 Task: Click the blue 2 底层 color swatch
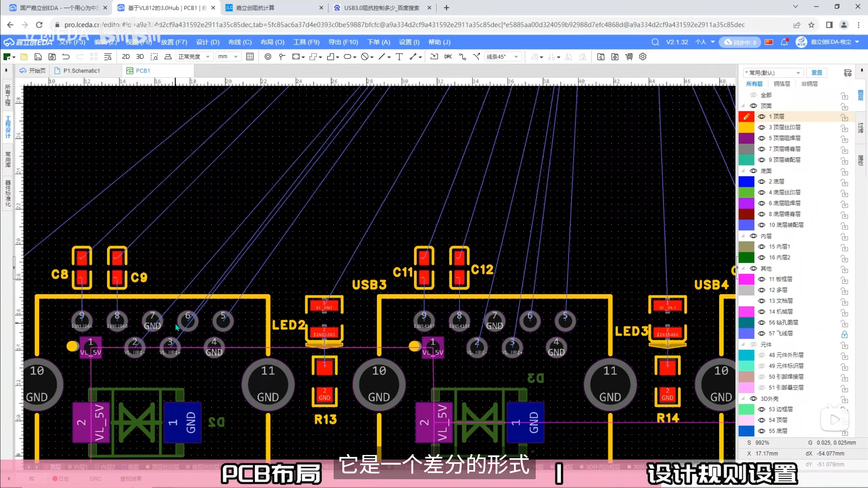pyautogui.click(x=746, y=182)
